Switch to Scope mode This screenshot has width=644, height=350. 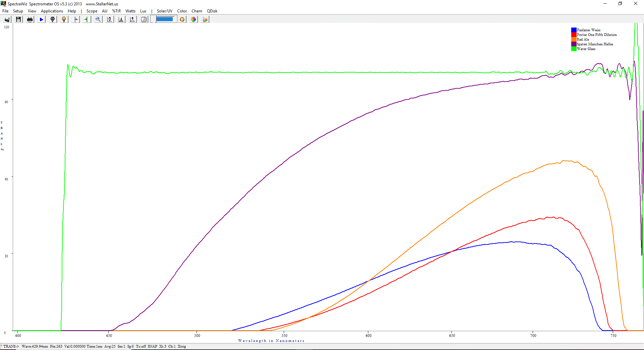92,11
